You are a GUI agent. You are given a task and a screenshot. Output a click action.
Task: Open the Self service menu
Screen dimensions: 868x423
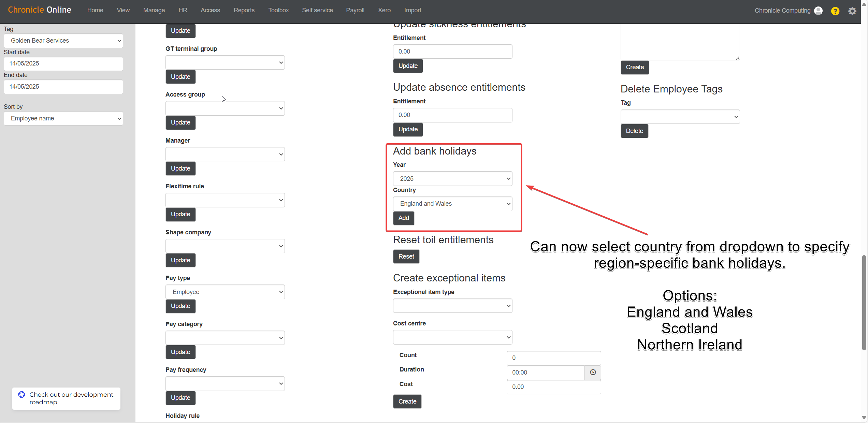pyautogui.click(x=317, y=10)
